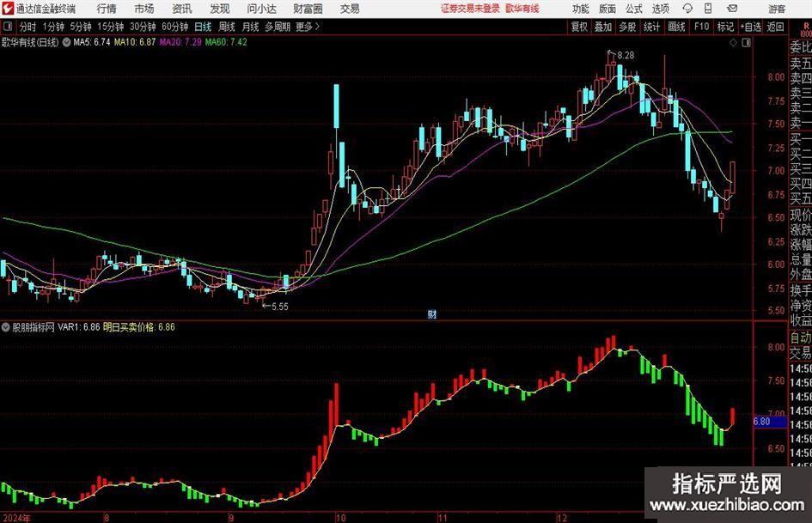Viewport: 812px width, 523px height.
Task: Click the 2024年 date label on the time axis
Action: pos(16,518)
